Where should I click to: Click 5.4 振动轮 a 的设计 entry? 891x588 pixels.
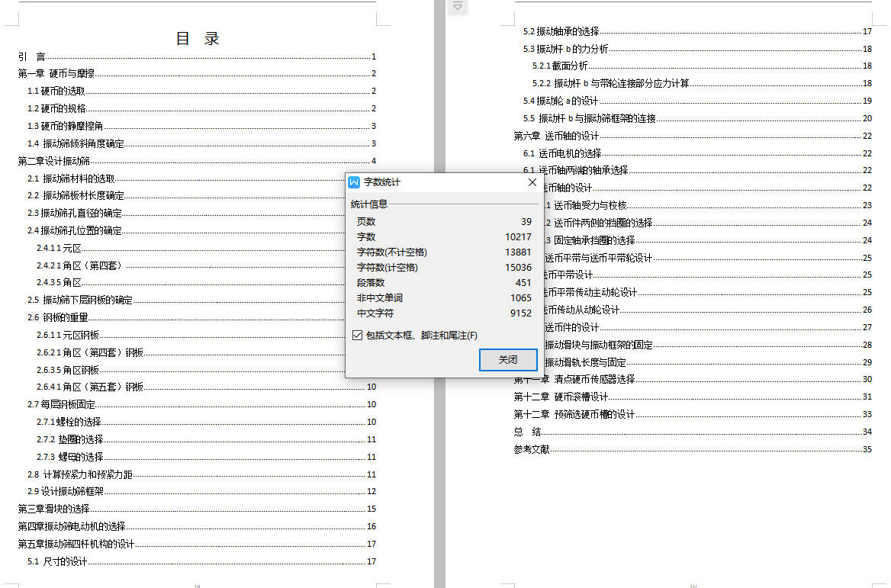559,100
